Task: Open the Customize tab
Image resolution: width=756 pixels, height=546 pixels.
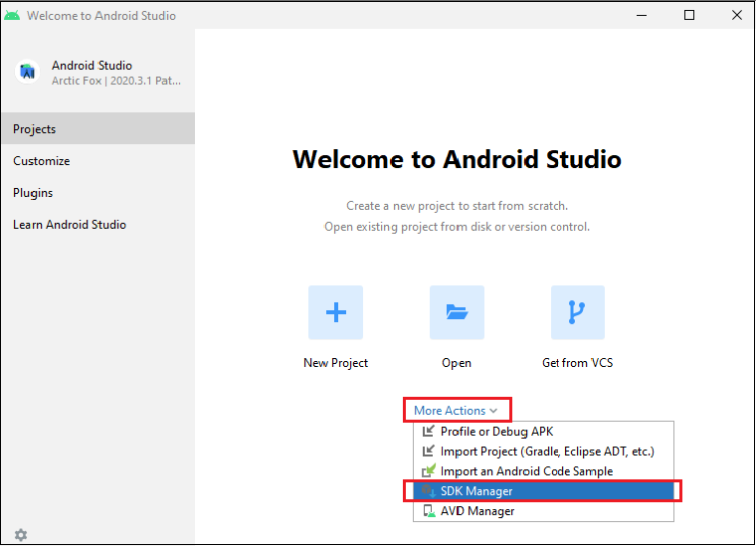Action: coord(97,161)
